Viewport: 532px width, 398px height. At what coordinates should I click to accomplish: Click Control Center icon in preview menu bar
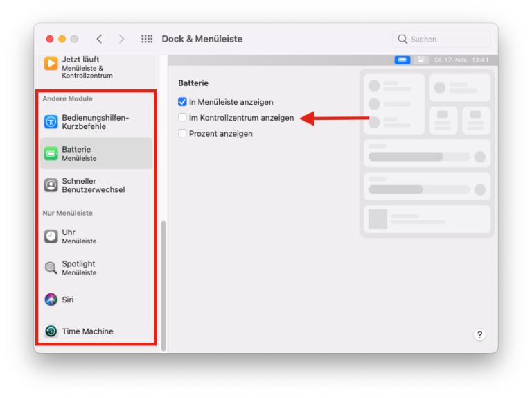[x=421, y=60]
